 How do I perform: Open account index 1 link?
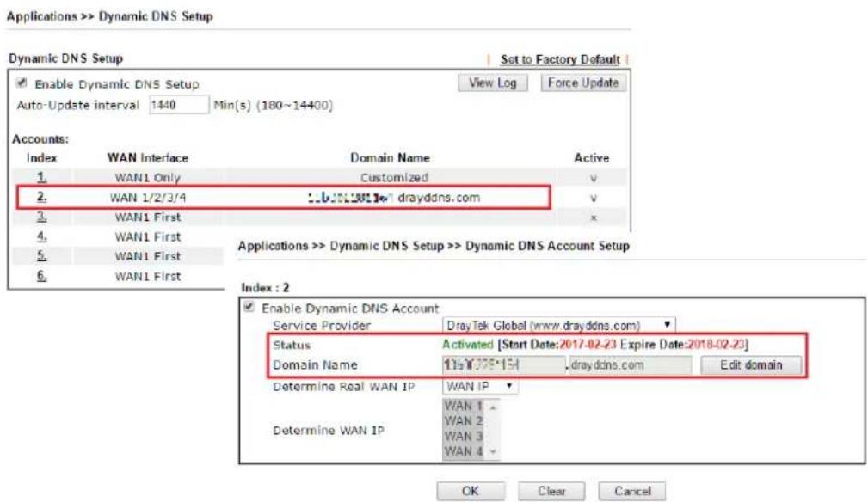click(x=41, y=177)
